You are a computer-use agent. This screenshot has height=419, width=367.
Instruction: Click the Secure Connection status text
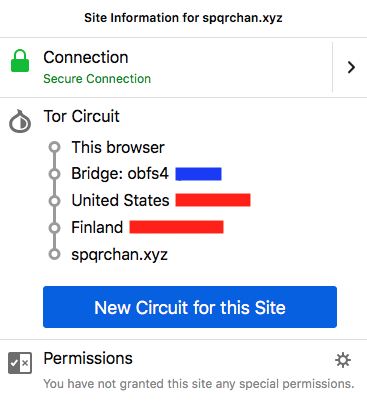pyautogui.click(x=97, y=79)
